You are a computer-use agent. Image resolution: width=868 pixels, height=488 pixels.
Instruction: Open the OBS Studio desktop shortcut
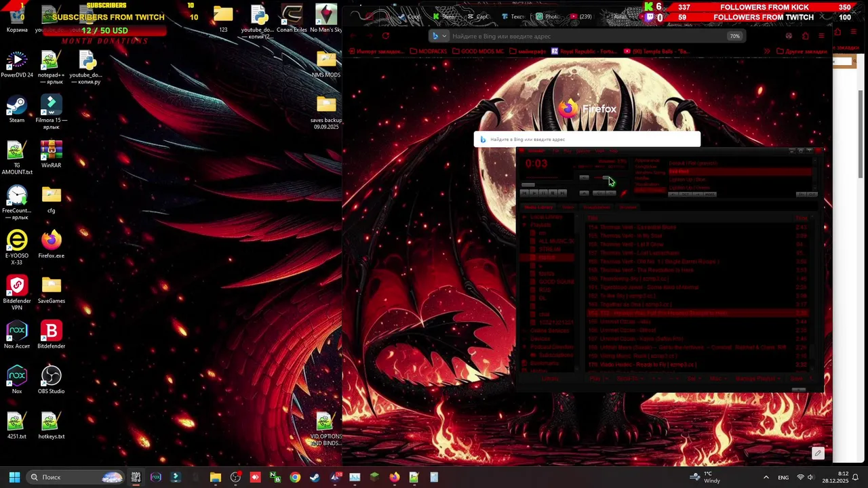pos(52,380)
